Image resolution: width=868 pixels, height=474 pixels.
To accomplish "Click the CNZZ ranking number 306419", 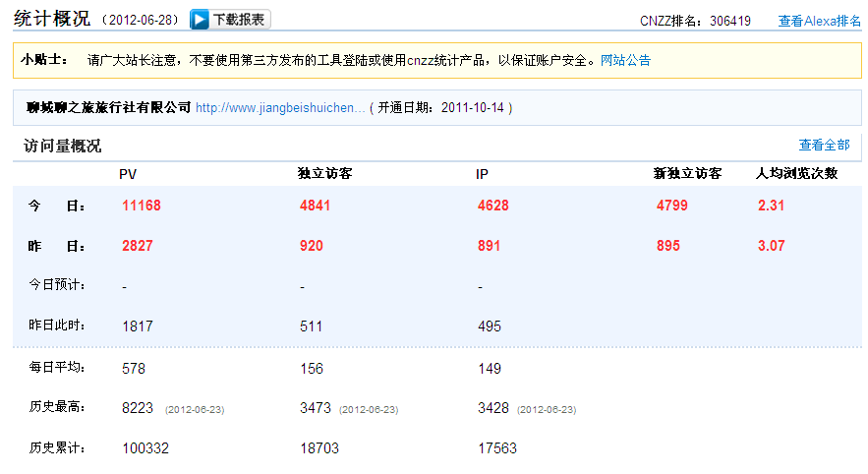I will tap(729, 21).
